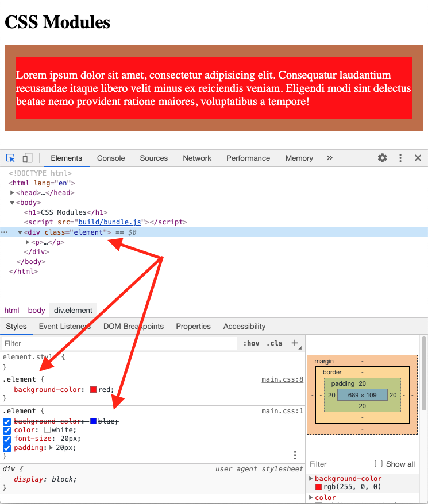Activate the inspect element picker icon
The width and height of the screenshot is (428, 504).
tap(10, 158)
